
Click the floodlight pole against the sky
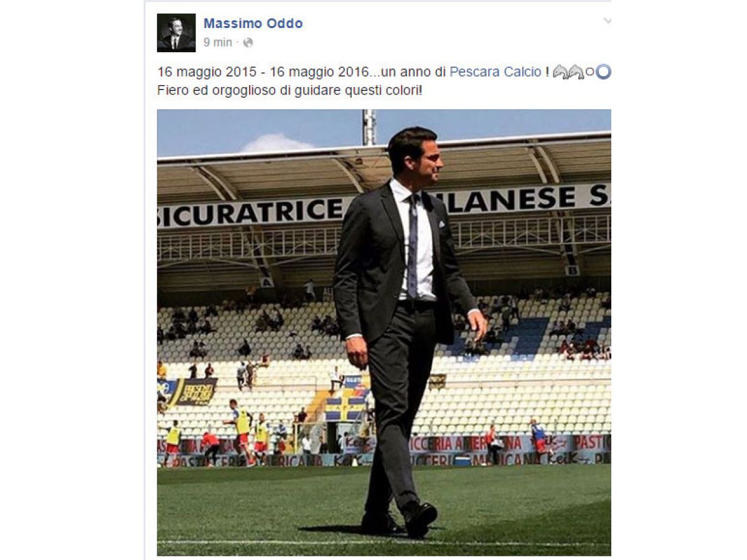tap(370, 127)
